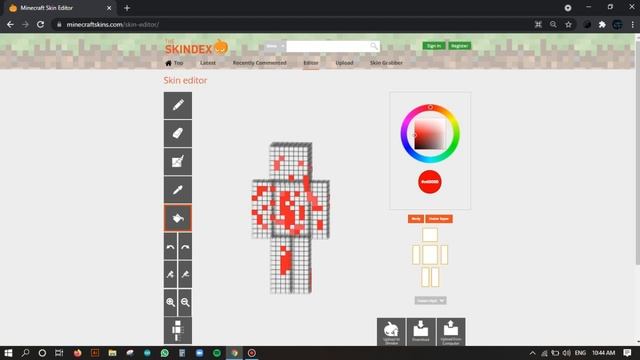Select the Auto Tone pencil tool
Screen dimensions: 640x360
click(x=178, y=162)
